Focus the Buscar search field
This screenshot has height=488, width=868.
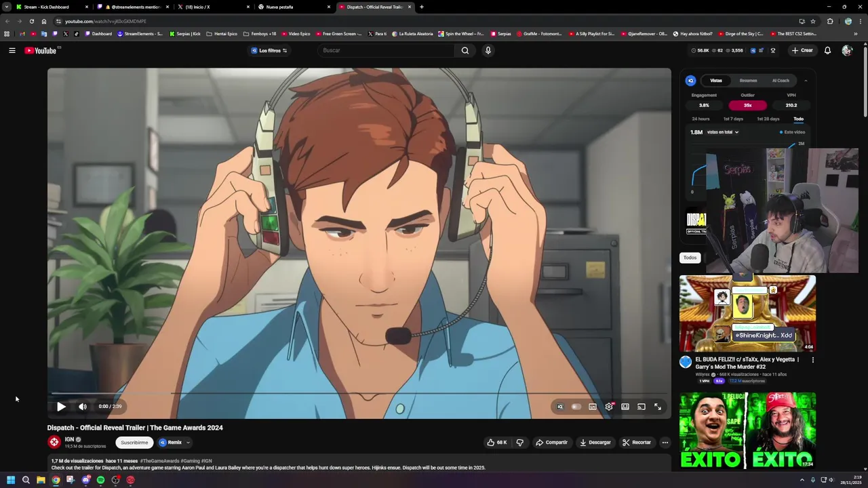pos(387,50)
